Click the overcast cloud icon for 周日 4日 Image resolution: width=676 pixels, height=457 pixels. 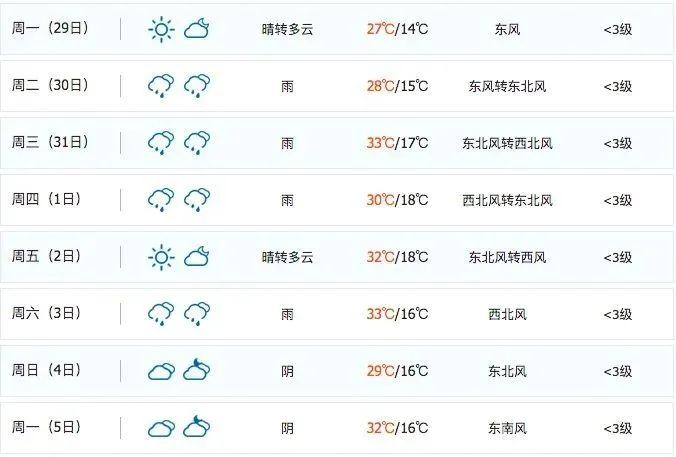click(x=161, y=371)
